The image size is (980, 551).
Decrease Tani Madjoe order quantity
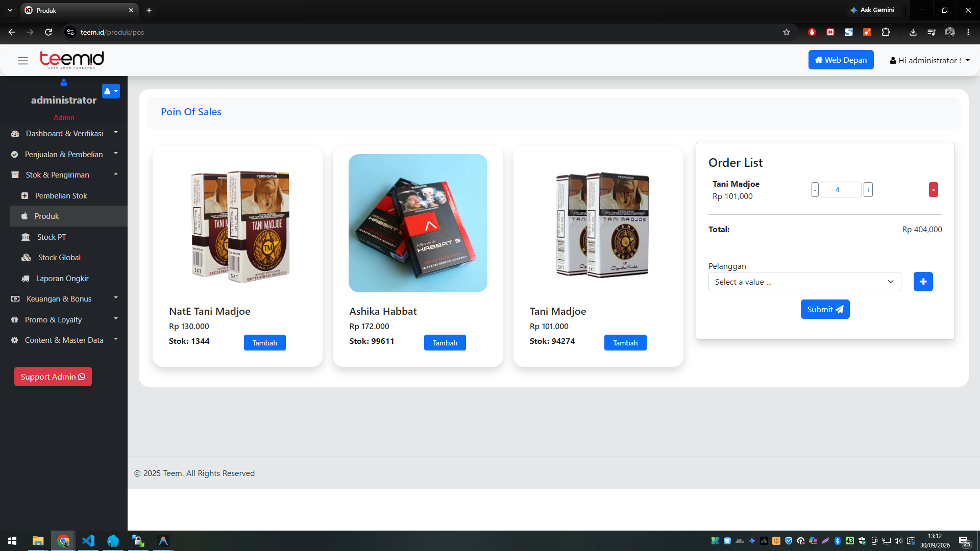815,190
